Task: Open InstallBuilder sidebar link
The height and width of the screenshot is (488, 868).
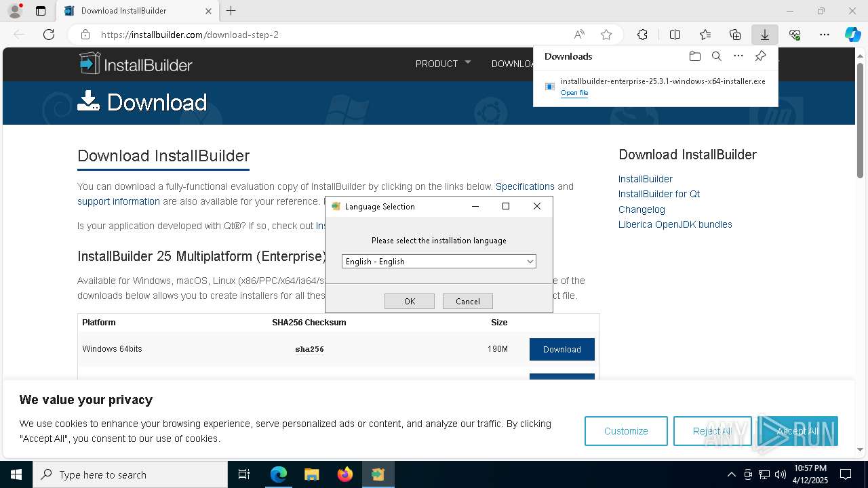Action: click(x=646, y=179)
